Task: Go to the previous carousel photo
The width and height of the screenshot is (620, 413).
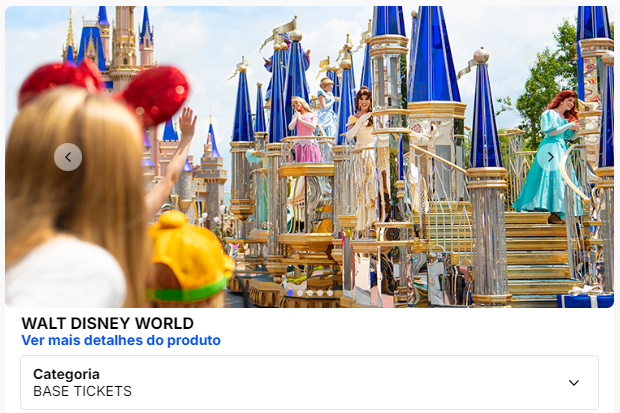Action: (x=68, y=157)
